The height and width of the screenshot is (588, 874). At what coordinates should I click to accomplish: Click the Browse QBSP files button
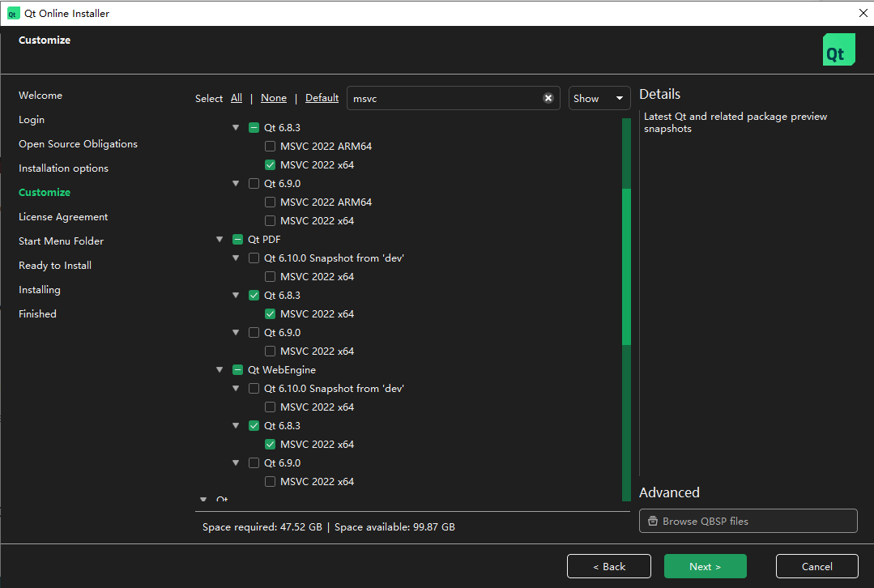coord(748,521)
